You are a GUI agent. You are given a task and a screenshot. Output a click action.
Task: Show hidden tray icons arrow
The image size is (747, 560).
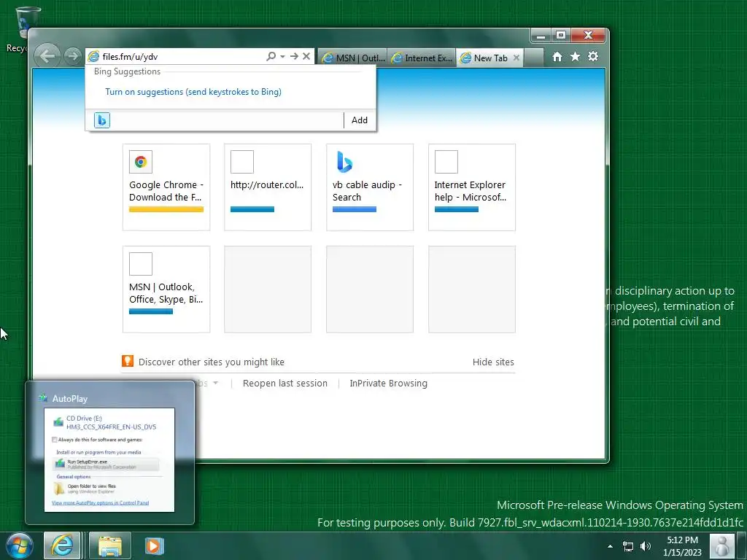610,546
